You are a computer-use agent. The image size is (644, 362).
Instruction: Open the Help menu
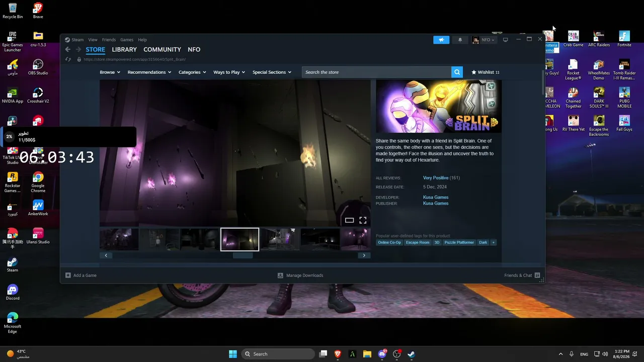(x=142, y=40)
